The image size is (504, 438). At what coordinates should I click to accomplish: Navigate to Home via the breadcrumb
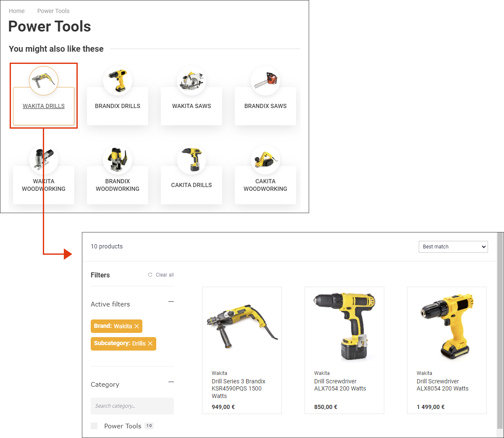pyautogui.click(x=16, y=11)
